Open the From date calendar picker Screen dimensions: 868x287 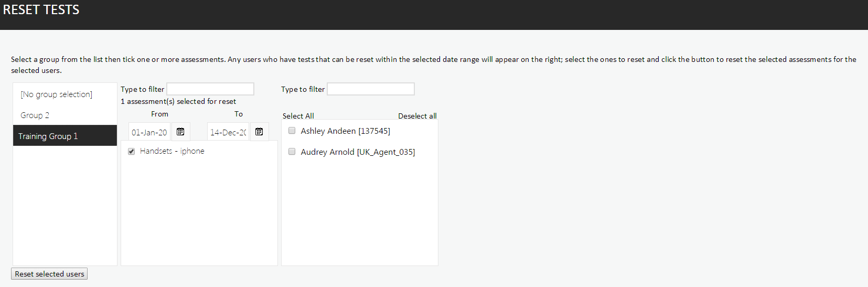180,132
